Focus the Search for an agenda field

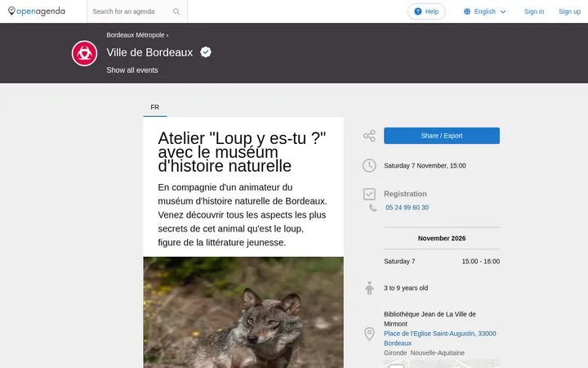click(x=131, y=11)
